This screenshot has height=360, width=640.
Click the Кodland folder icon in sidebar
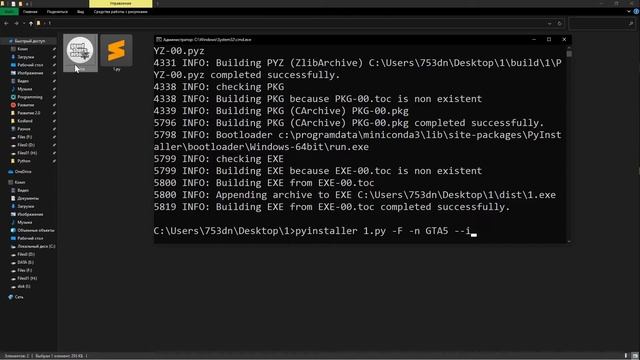coord(13,121)
